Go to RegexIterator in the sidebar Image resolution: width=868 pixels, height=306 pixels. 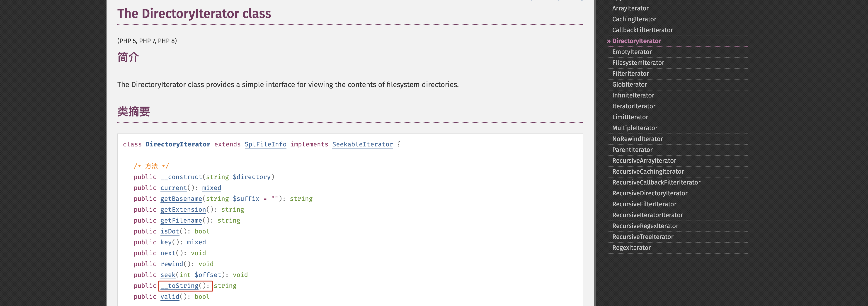631,248
